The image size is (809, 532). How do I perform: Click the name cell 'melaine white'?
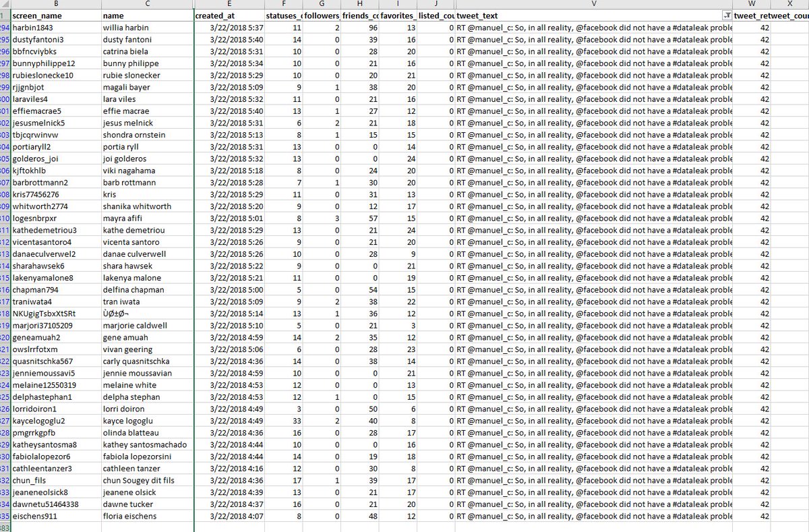pyautogui.click(x=147, y=385)
